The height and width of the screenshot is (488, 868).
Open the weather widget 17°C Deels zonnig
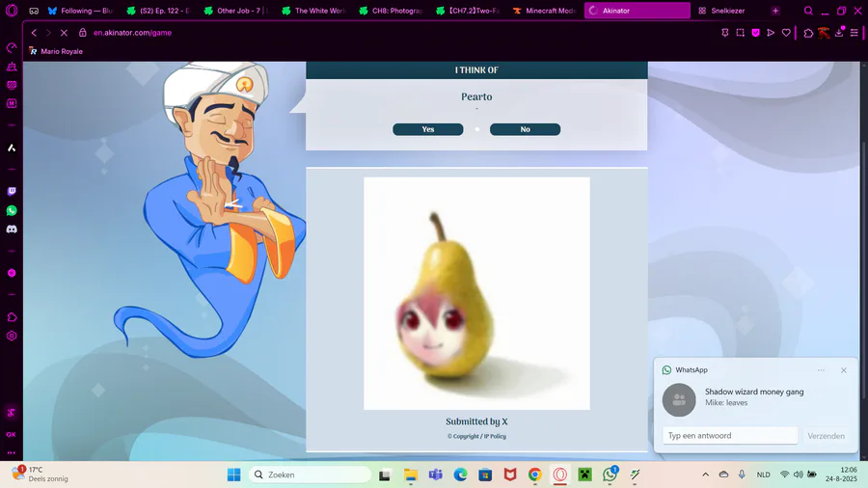[41, 474]
